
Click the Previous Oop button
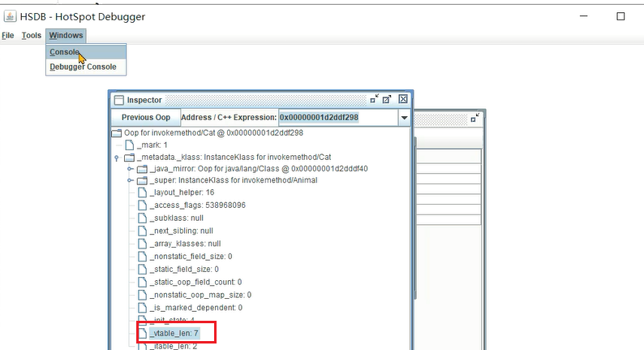tap(146, 118)
